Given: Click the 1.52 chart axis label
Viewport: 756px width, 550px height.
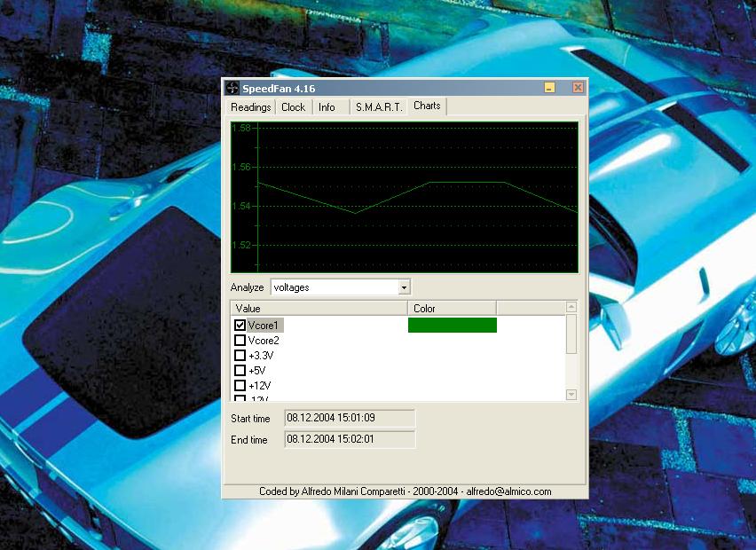Looking at the screenshot, I should coord(241,245).
